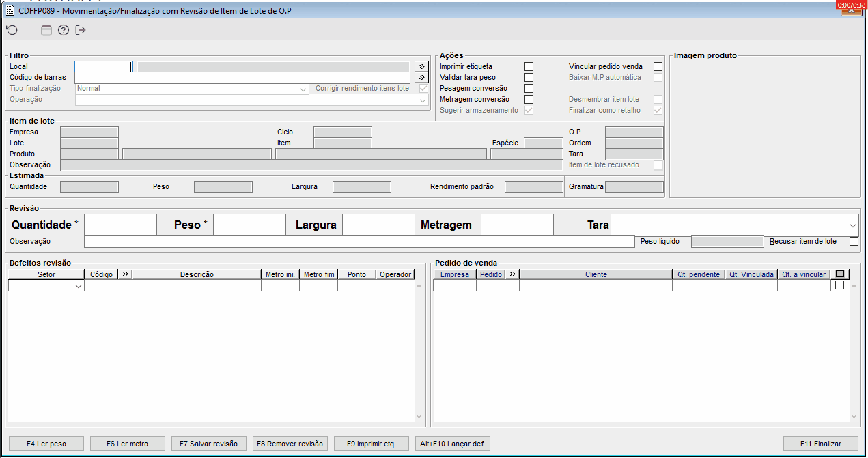Check Recusar item de lote box

854,241
